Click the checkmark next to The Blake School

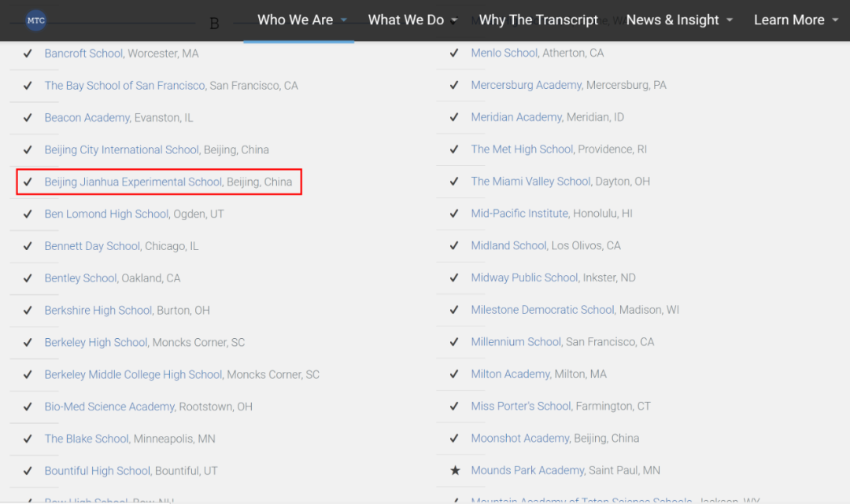click(x=28, y=439)
